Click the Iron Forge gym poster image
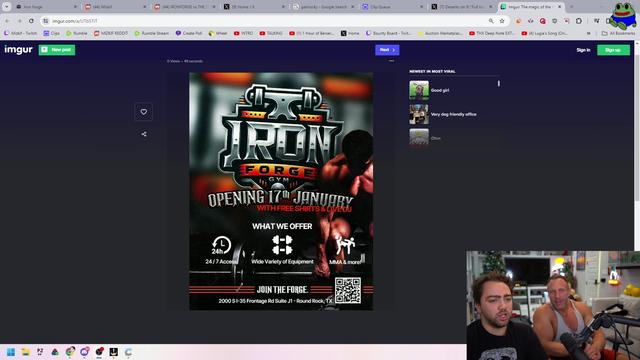 (281, 191)
